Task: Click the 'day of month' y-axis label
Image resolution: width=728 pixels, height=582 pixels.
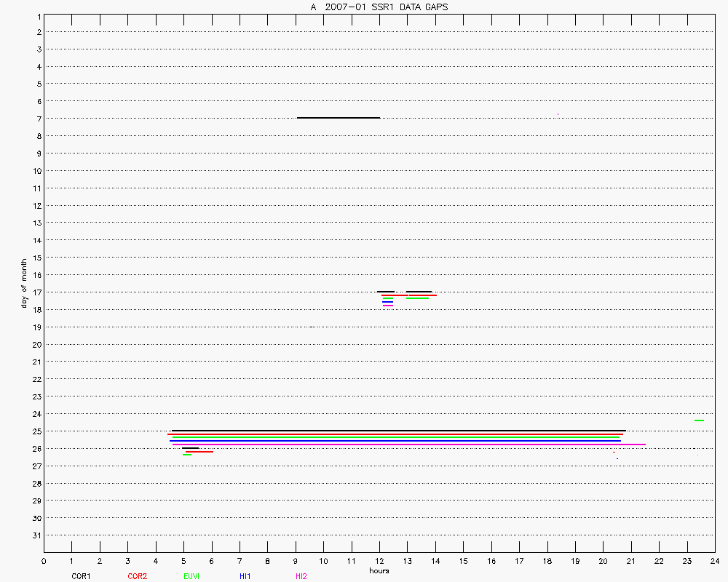Action: click(x=24, y=283)
